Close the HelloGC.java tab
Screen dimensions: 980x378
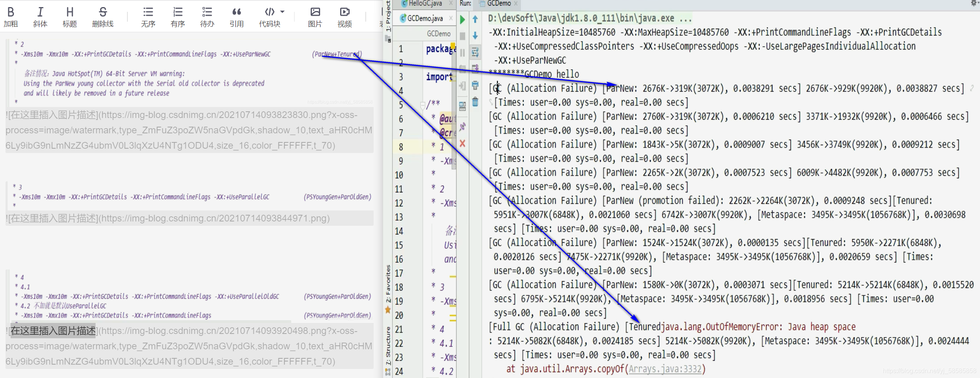coord(451,4)
